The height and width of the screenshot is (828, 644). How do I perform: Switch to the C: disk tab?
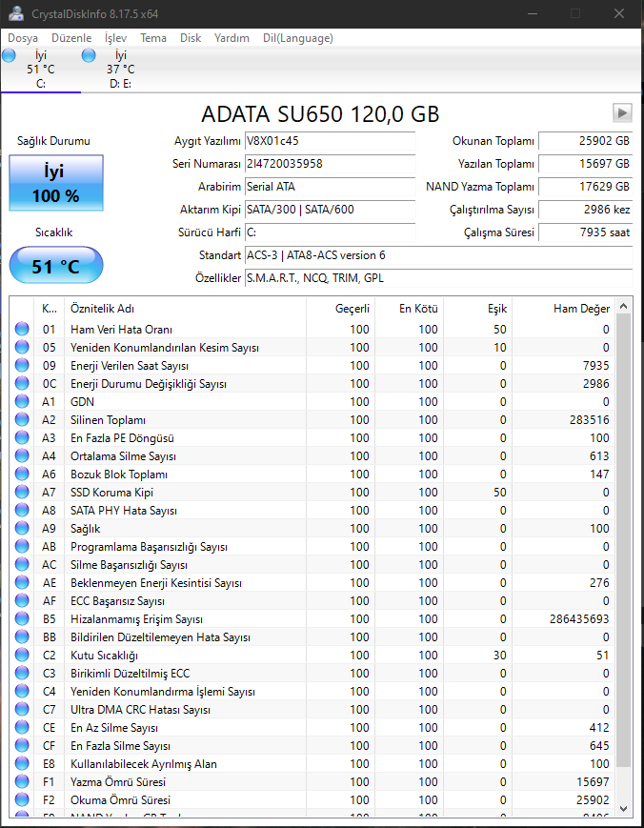(40, 70)
